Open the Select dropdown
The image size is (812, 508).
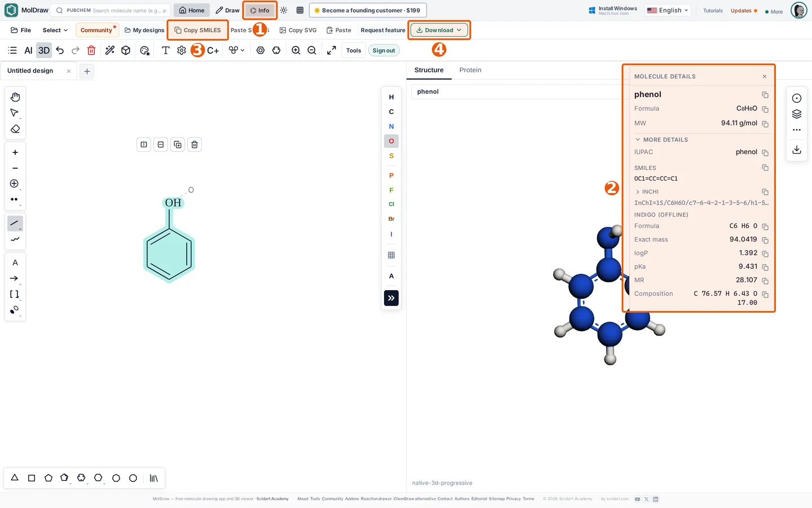pos(55,30)
